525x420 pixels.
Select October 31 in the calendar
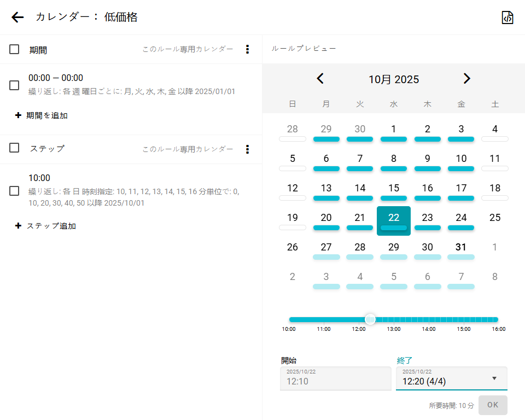pyautogui.click(x=461, y=248)
